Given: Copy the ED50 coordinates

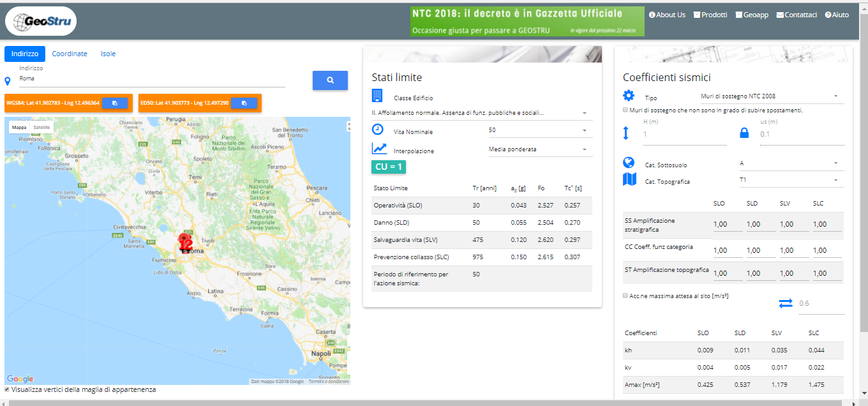Looking at the screenshot, I should [x=244, y=103].
